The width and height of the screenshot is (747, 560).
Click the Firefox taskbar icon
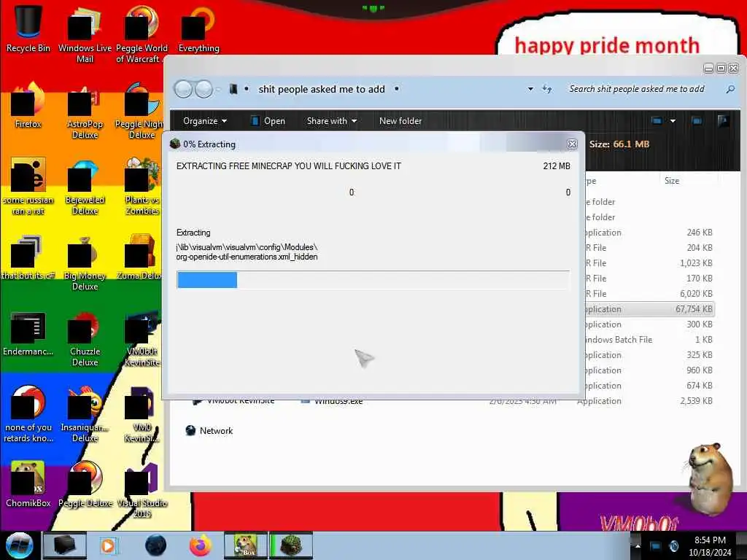pos(200,545)
